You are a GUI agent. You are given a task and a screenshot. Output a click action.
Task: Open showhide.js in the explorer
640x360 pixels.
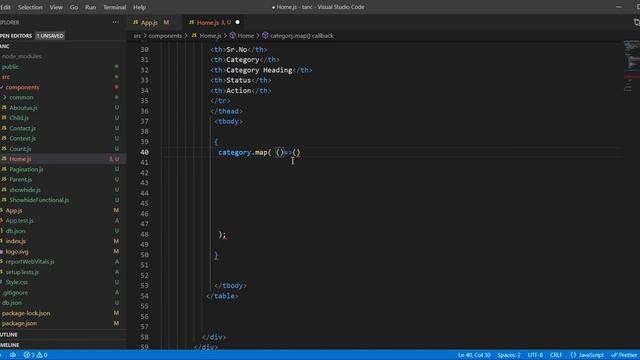[x=25, y=190]
